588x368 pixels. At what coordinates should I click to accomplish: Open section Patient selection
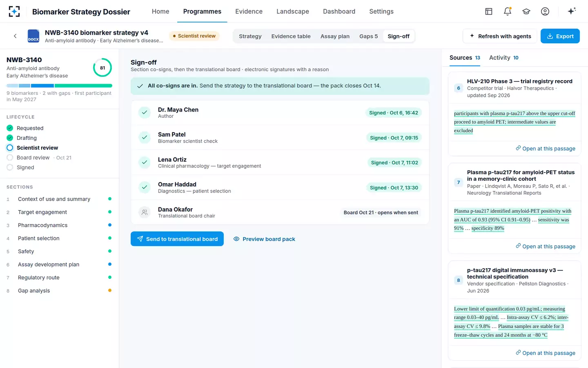[59, 238]
